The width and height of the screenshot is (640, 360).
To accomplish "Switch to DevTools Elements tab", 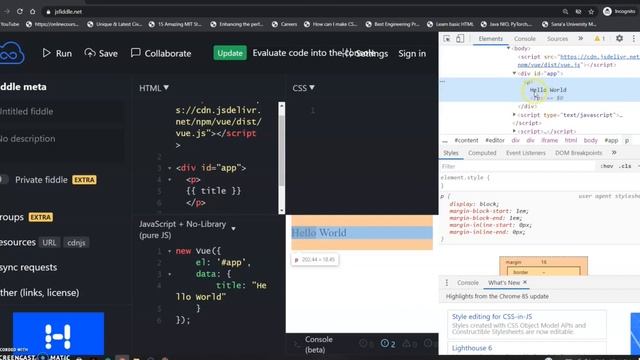I will [x=491, y=39].
